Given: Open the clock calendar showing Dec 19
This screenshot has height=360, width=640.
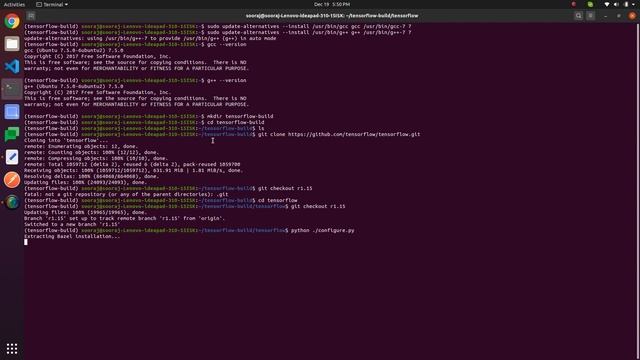Looking at the screenshot, I should coord(332,4).
